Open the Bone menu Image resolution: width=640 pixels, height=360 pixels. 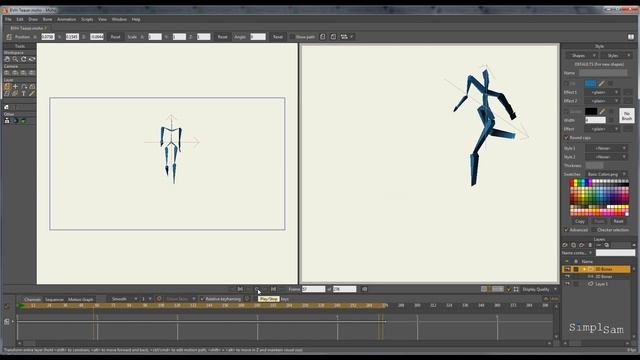pyautogui.click(x=47, y=19)
